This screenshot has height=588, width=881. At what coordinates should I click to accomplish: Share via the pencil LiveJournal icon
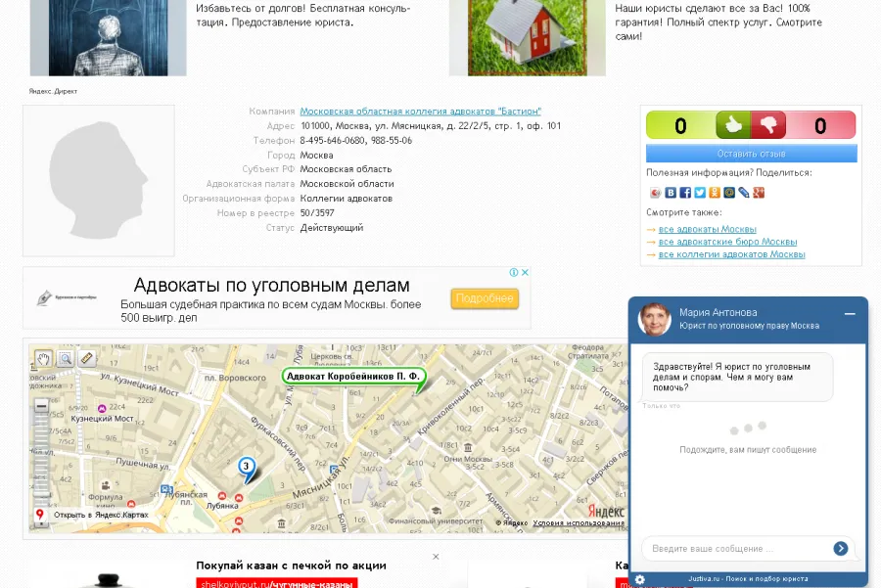click(744, 193)
